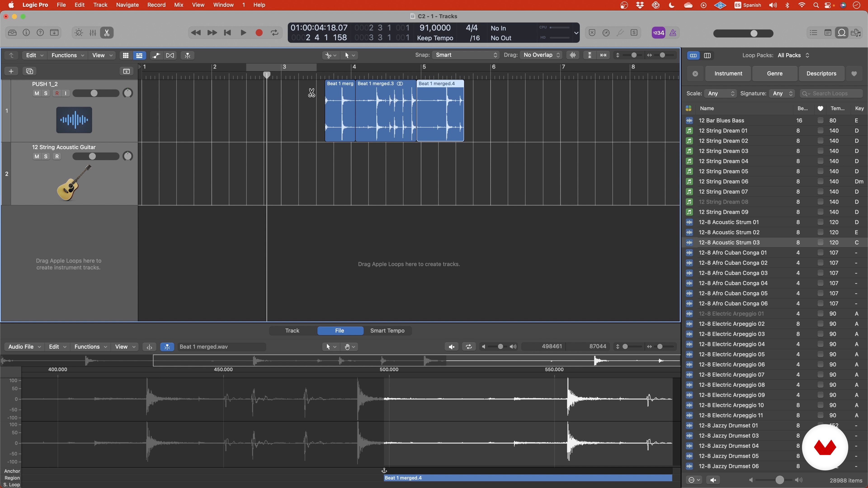
Task: Reset loop filters with the X button
Action: 695,74
